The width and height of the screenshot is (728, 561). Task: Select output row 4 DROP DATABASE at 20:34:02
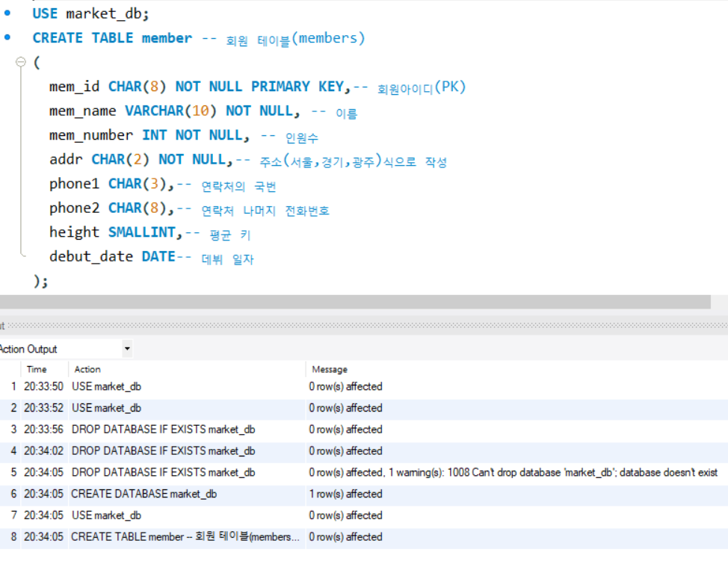(x=364, y=451)
